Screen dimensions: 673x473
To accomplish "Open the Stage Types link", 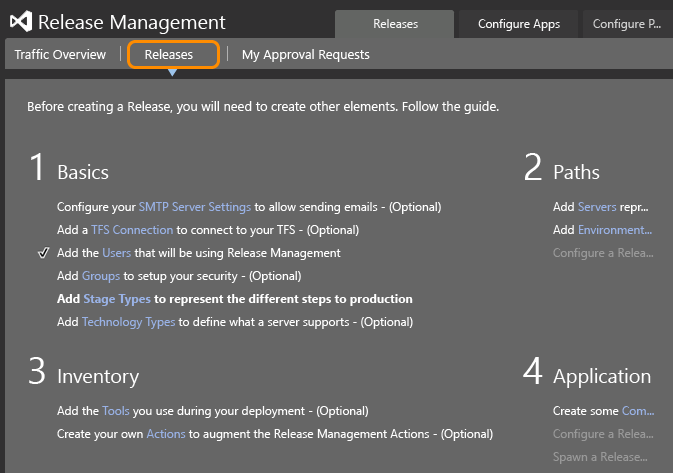I will [117, 299].
